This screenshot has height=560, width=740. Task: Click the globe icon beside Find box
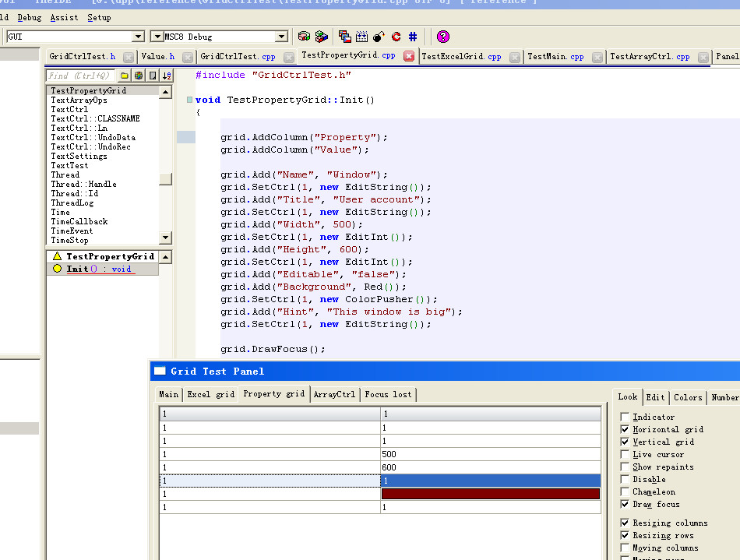click(x=139, y=76)
